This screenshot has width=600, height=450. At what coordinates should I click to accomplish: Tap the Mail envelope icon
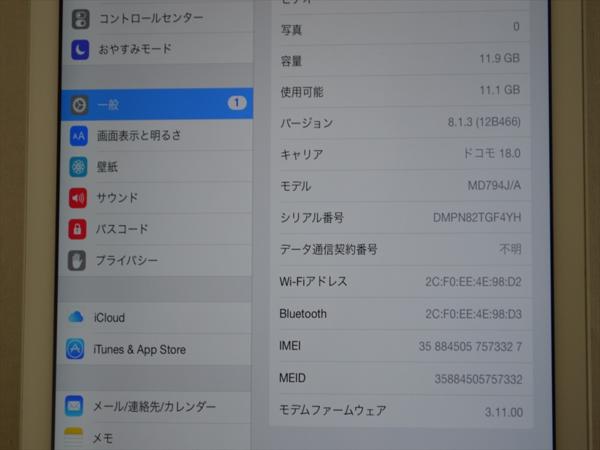coord(74,406)
